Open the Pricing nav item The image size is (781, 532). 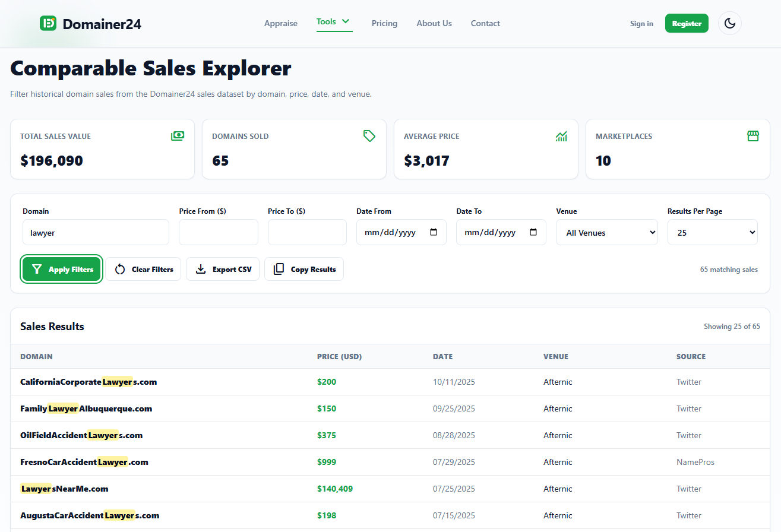click(384, 23)
